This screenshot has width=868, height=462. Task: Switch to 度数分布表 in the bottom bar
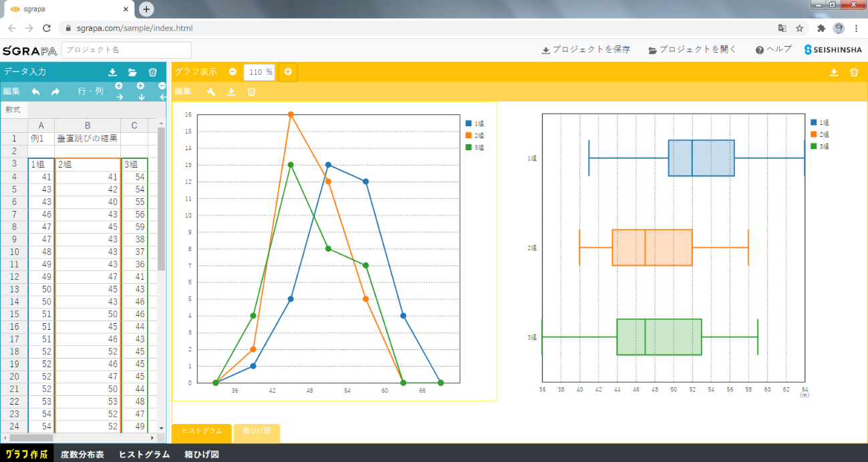tap(82, 455)
